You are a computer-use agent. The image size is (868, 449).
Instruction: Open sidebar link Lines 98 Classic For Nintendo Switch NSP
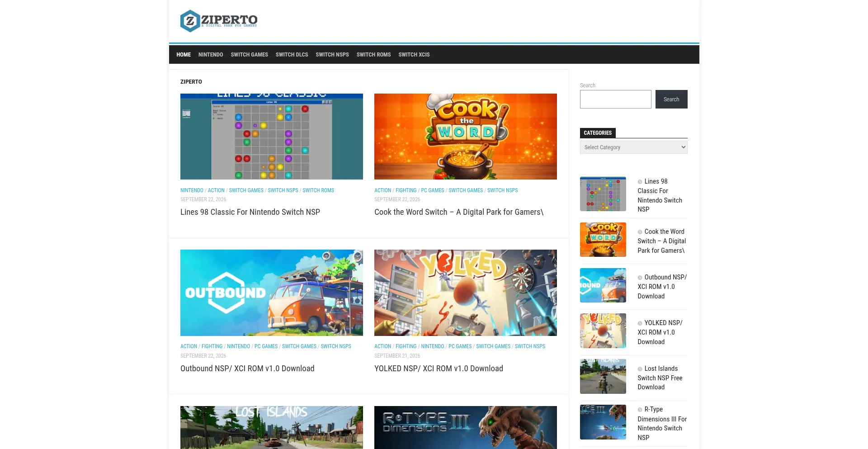pyautogui.click(x=660, y=195)
